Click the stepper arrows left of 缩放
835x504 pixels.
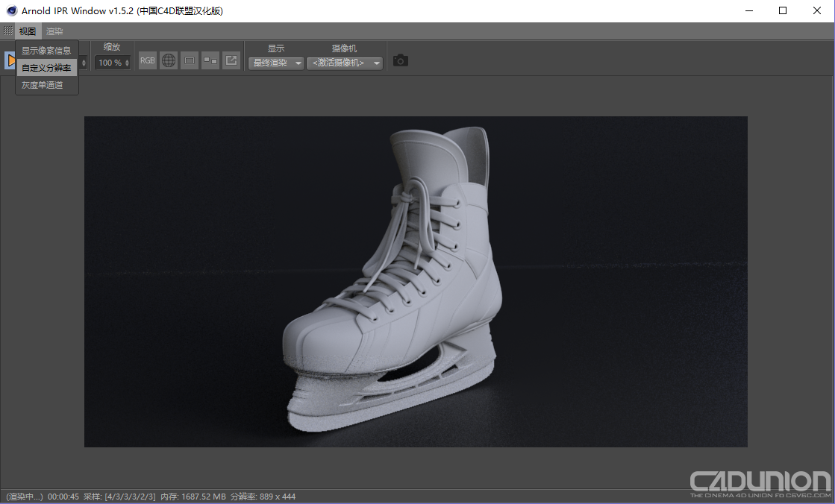click(x=84, y=63)
